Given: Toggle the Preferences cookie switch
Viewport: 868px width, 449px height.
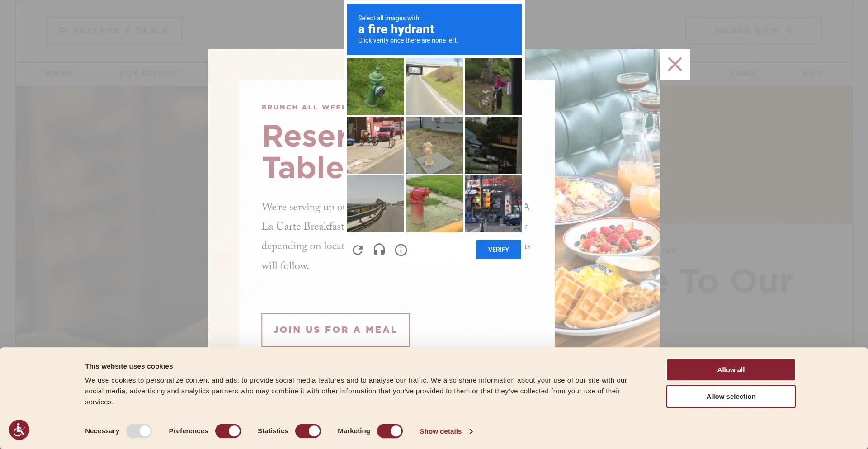Looking at the screenshot, I should (228, 431).
